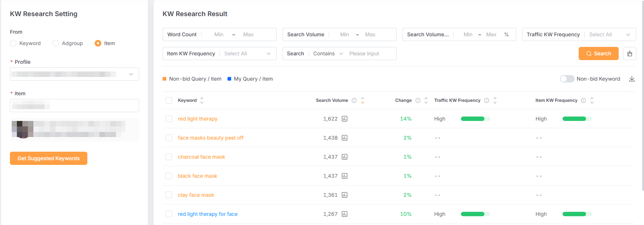644x225 pixels.
Task: Toggle the Non-bid Keyword switch
Action: pyautogui.click(x=567, y=79)
